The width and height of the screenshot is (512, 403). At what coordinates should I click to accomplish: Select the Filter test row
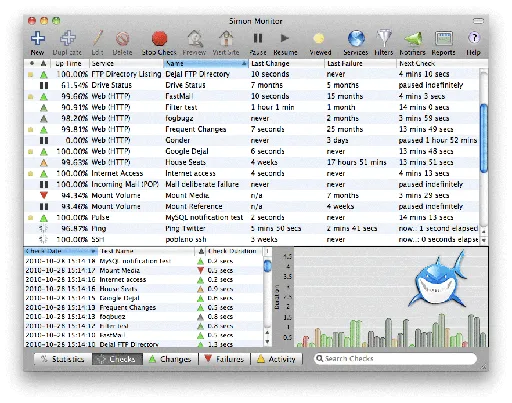(x=252, y=107)
